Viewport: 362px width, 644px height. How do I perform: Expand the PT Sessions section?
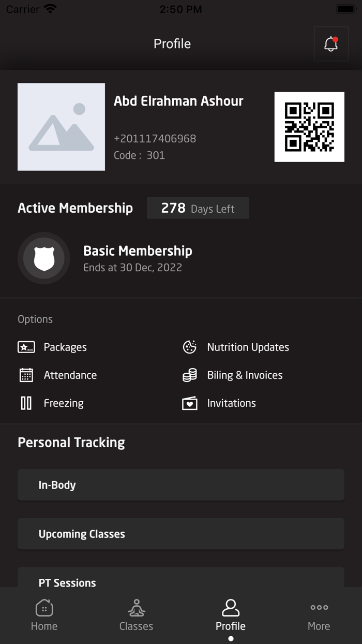(x=181, y=580)
